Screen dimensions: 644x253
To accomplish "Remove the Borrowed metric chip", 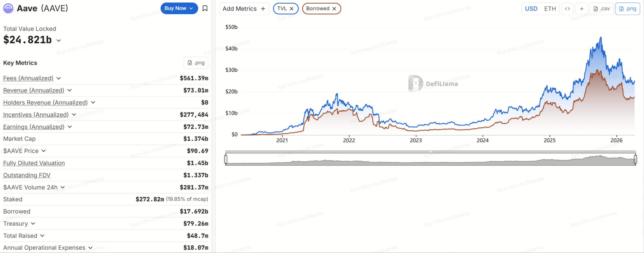I will click(334, 9).
